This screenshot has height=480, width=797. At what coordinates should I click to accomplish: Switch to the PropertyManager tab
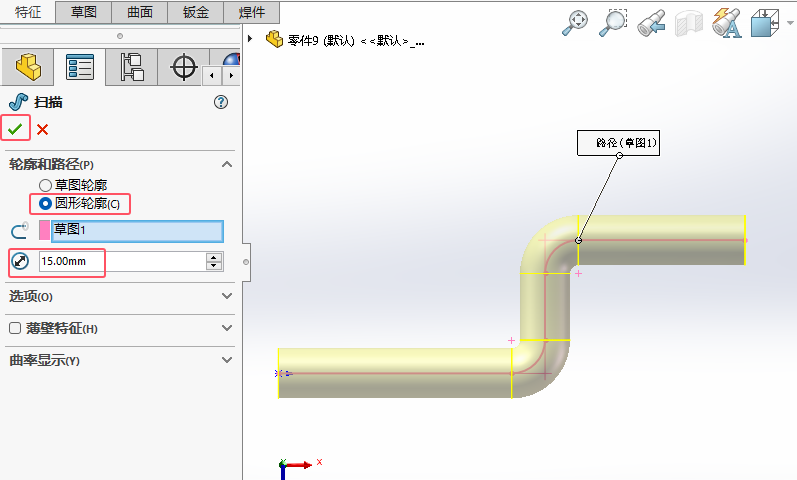[80, 67]
